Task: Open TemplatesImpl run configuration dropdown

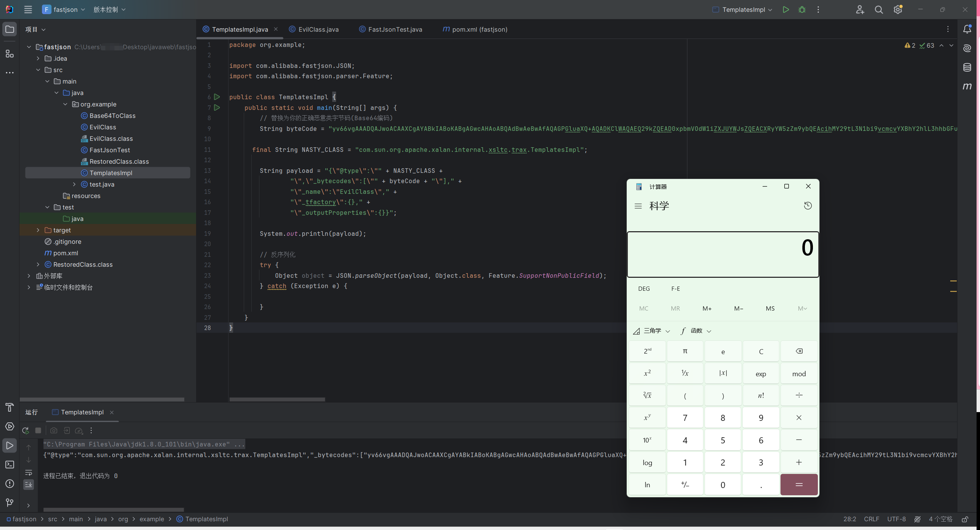Action: click(x=742, y=10)
